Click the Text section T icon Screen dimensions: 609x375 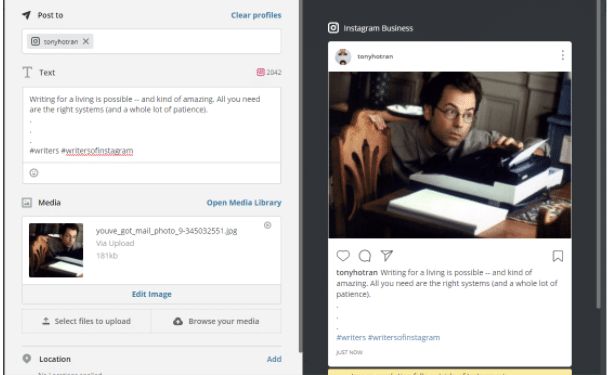(27, 72)
